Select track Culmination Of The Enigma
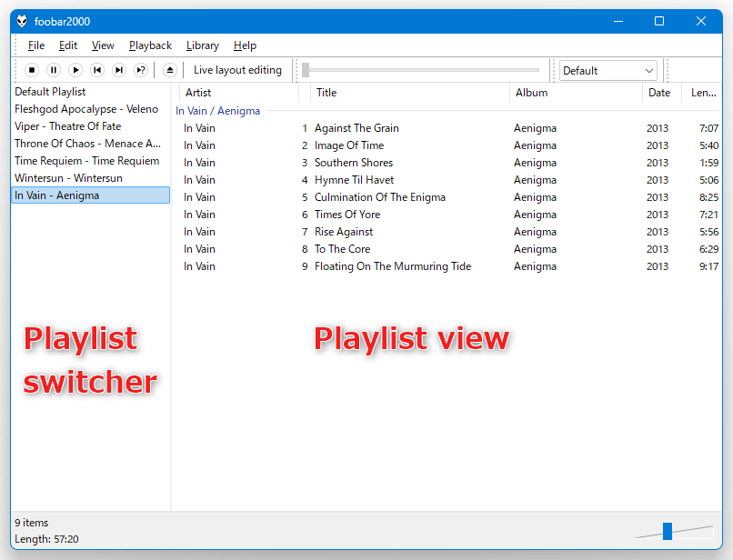This screenshot has width=733, height=560. pyautogui.click(x=448, y=197)
